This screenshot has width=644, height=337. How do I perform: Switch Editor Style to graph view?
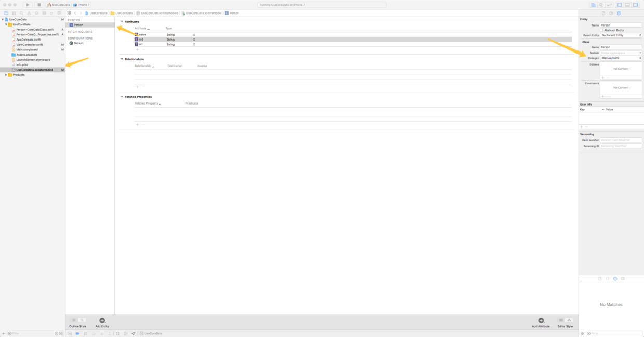pyautogui.click(x=569, y=320)
